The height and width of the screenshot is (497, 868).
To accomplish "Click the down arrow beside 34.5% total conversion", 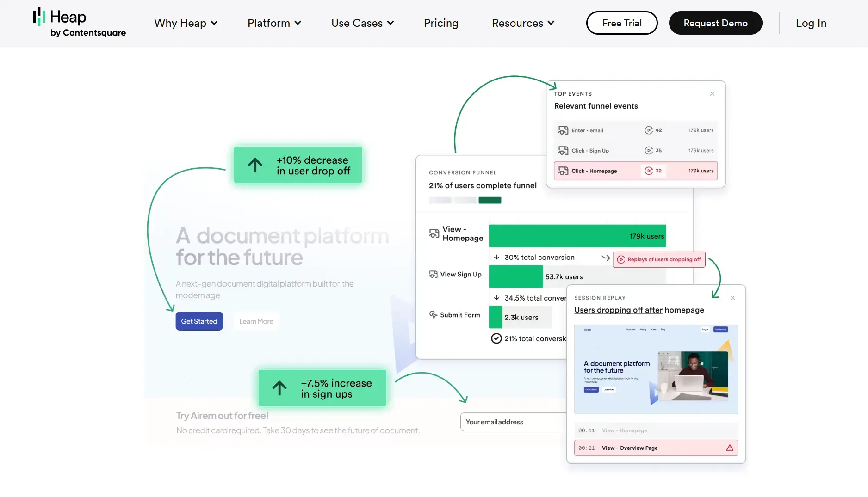I will pyautogui.click(x=496, y=298).
